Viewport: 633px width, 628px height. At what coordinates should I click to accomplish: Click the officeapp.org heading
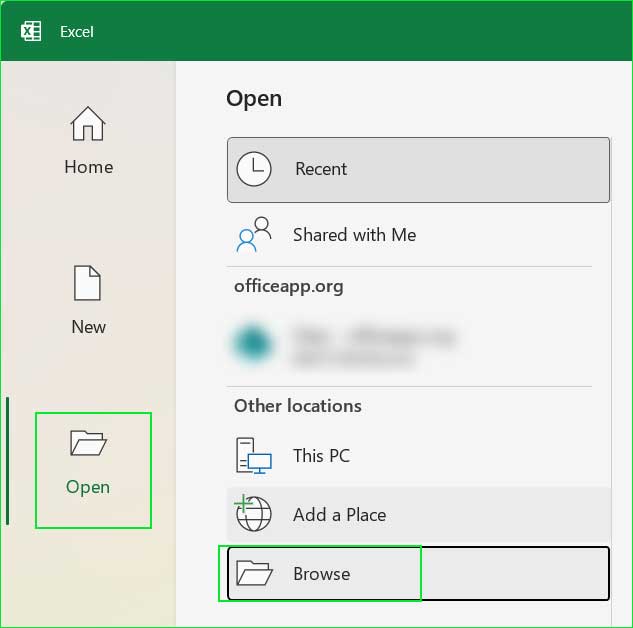[289, 287]
